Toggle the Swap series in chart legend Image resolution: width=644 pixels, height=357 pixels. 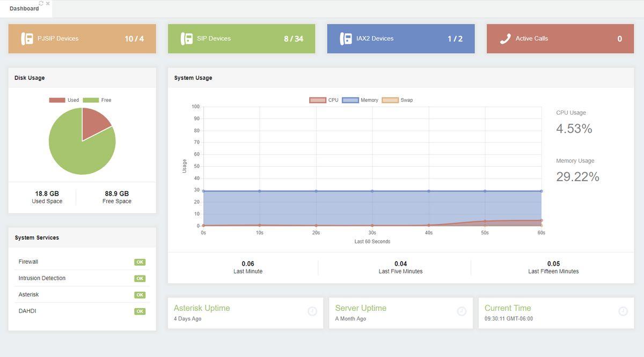click(397, 100)
